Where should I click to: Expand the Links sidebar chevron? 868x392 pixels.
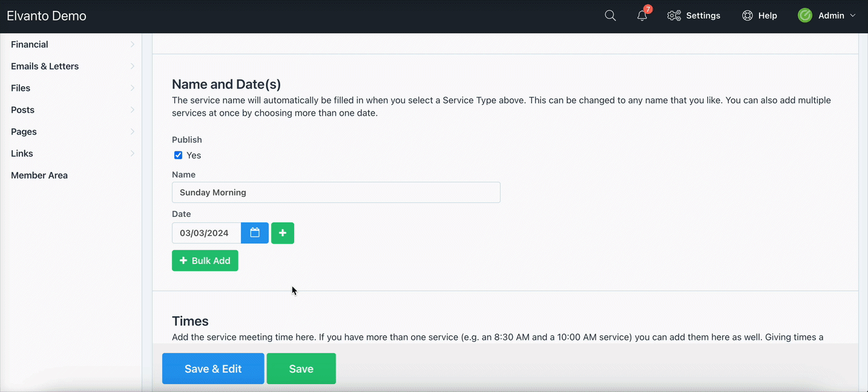coord(133,153)
